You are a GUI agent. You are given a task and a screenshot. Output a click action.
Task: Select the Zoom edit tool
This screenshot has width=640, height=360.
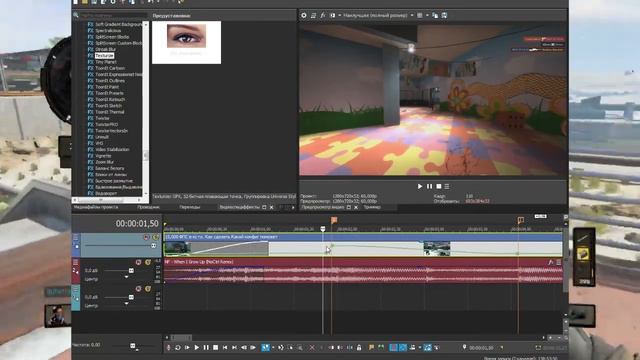click(x=300, y=347)
